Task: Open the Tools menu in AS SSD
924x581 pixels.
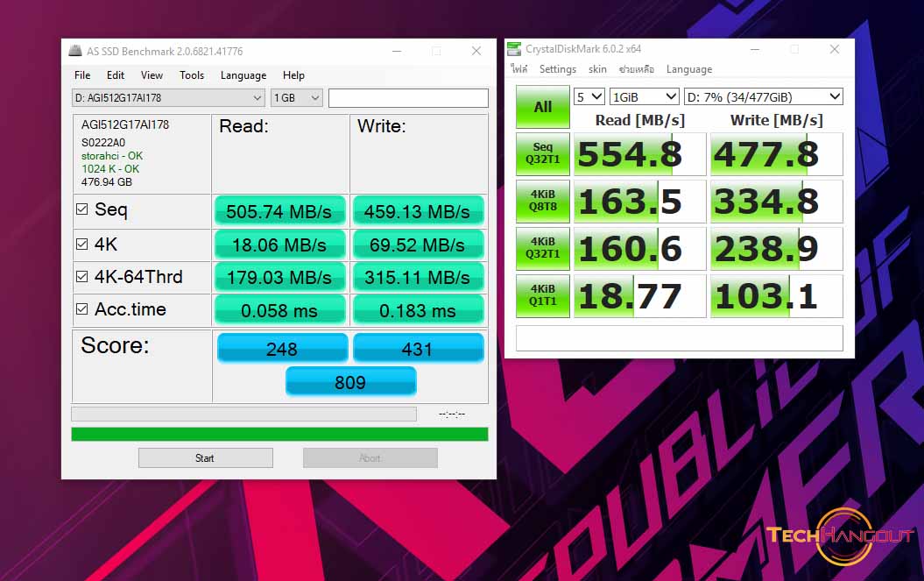Action: point(192,74)
